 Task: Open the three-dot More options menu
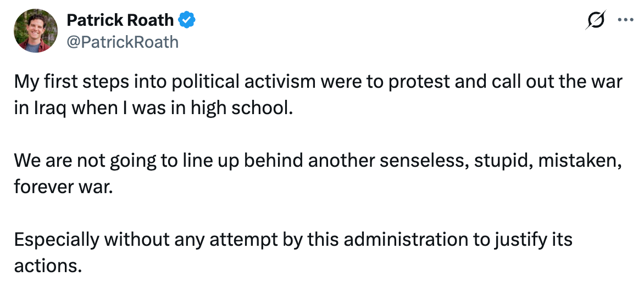[626, 21]
